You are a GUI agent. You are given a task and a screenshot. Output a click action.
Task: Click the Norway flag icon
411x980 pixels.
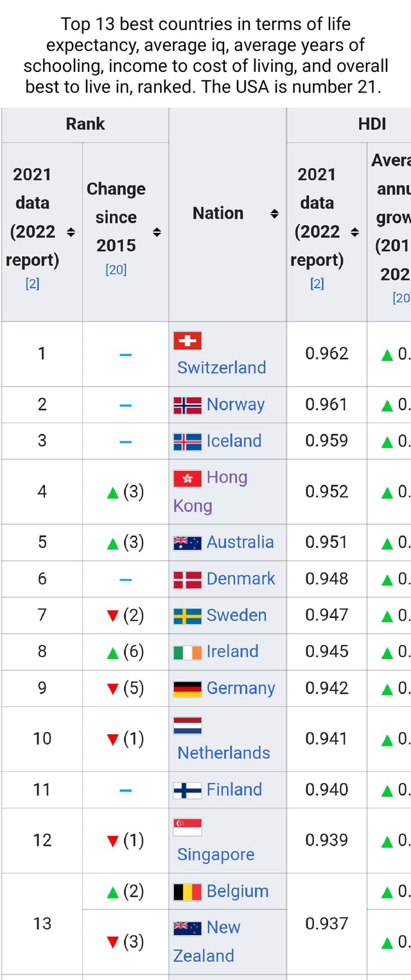point(187,404)
